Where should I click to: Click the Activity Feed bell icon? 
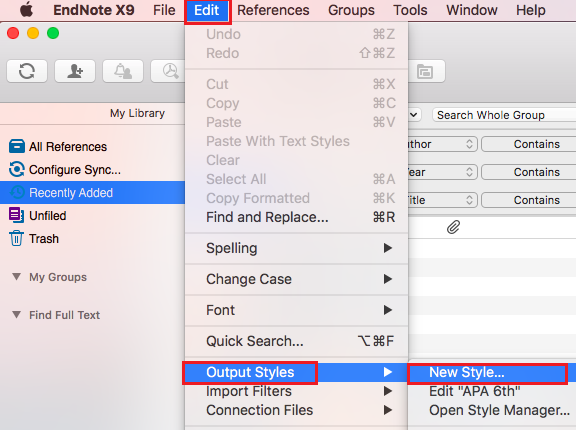[x=123, y=71]
